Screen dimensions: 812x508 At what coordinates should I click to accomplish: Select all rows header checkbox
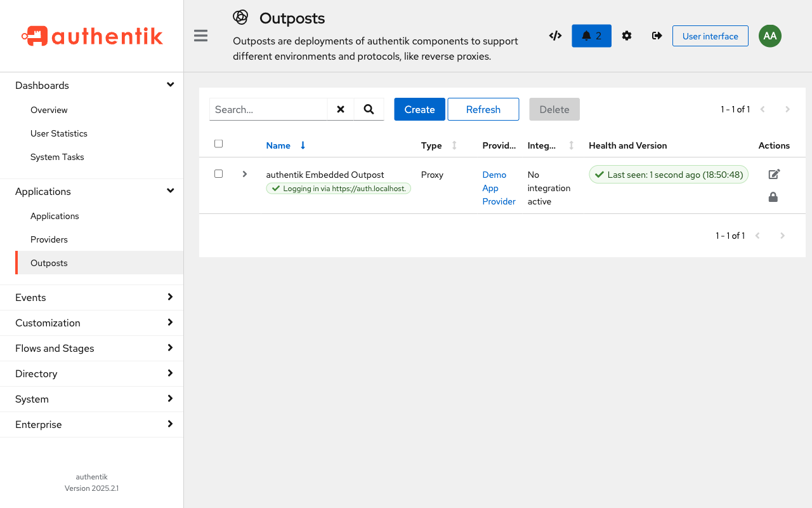218,144
